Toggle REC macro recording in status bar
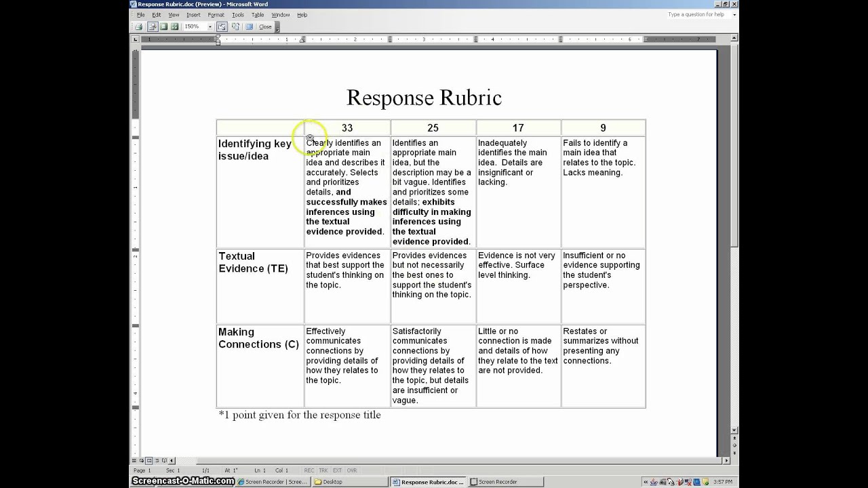Viewport: 868px width, 488px height. [309, 470]
